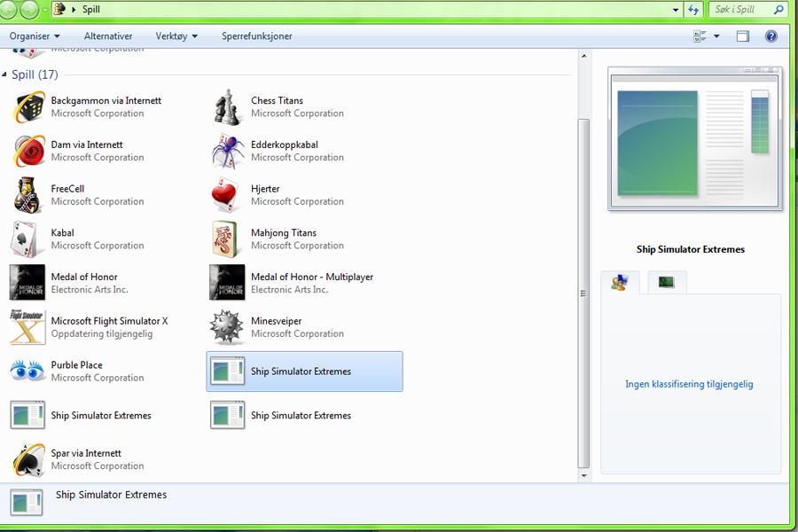Screen dimensions: 798x532
Task: Select the Dam via Internett icon
Action: 28,152
